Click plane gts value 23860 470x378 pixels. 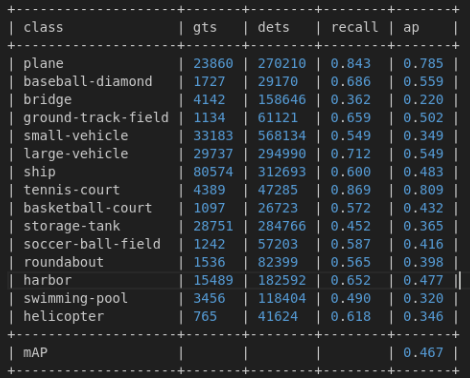point(213,64)
